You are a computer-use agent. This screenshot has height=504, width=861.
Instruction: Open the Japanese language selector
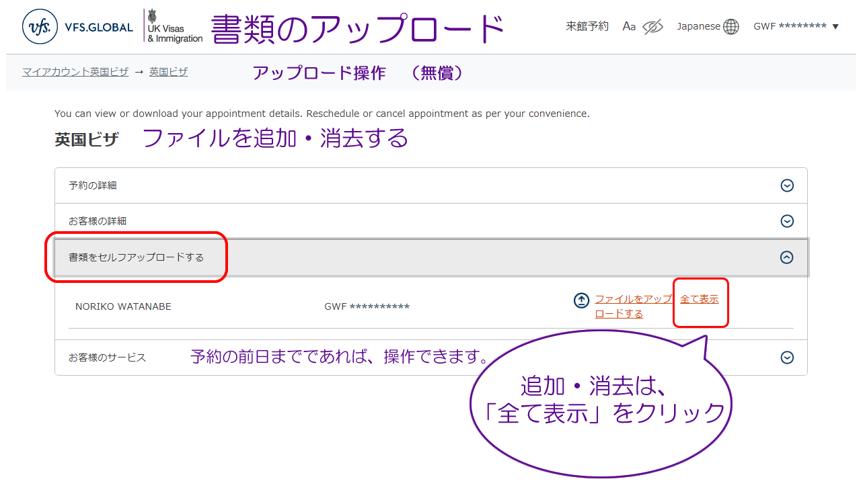pos(698,27)
